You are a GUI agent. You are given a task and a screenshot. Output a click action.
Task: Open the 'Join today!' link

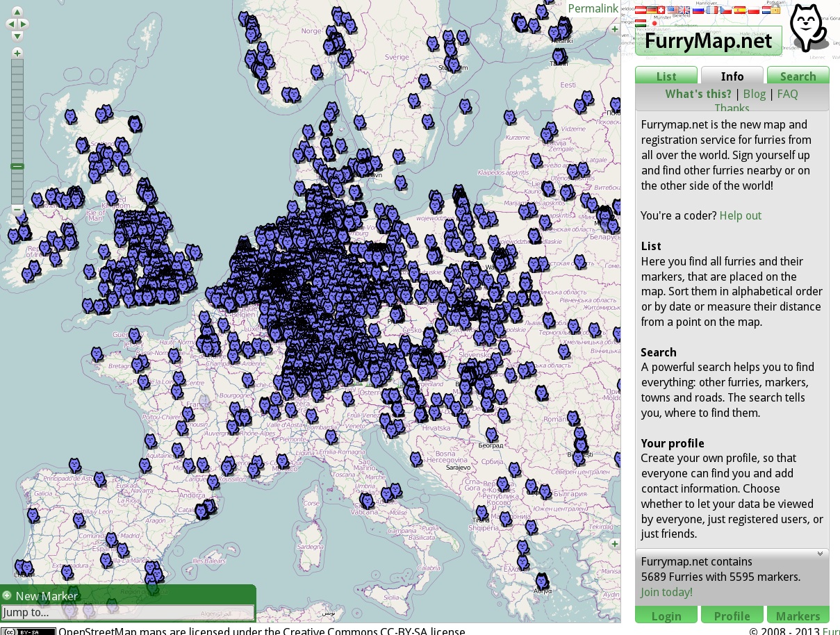point(666,592)
